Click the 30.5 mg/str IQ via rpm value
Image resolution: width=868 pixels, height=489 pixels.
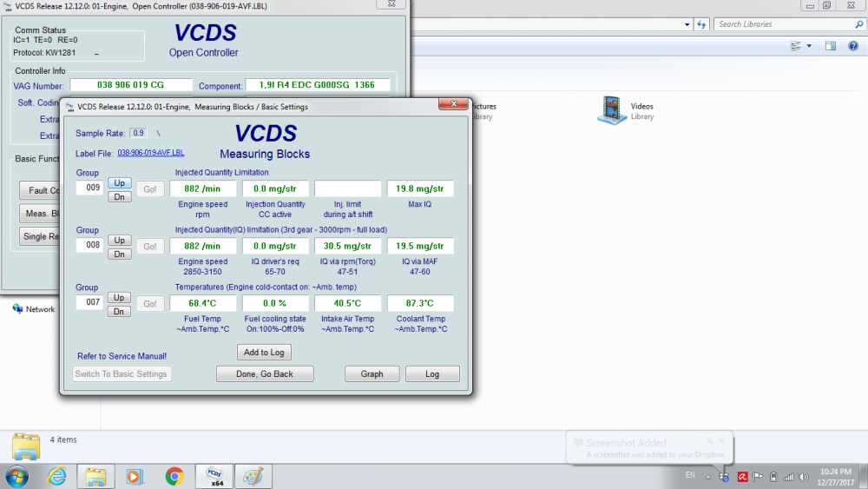pyautogui.click(x=348, y=246)
